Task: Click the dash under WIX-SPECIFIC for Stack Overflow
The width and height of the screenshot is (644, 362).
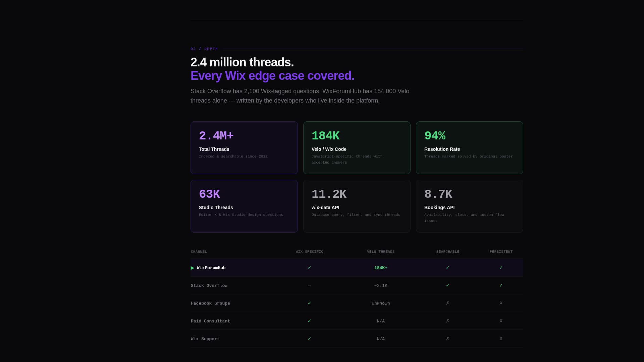Action: (x=309, y=285)
